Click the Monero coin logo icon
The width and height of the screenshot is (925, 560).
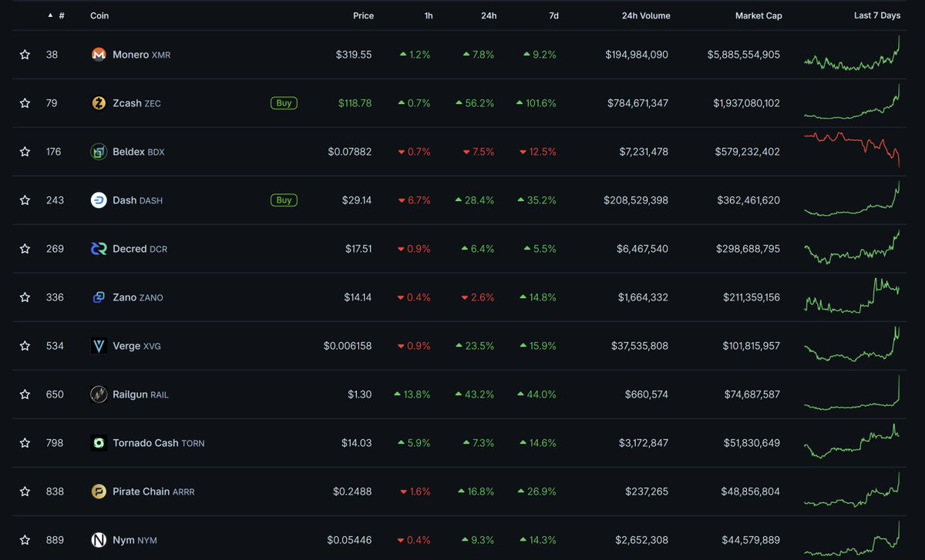[x=99, y=55]
